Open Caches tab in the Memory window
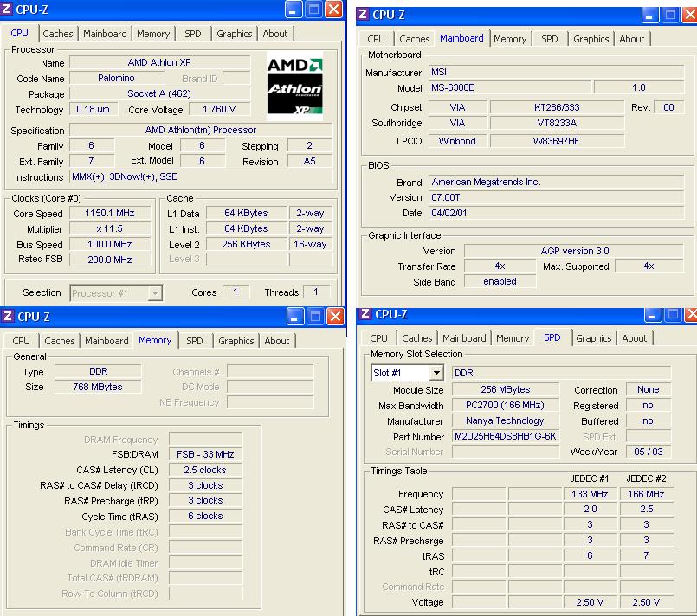This screenshot has height=616, width=697. pos(60,341)
